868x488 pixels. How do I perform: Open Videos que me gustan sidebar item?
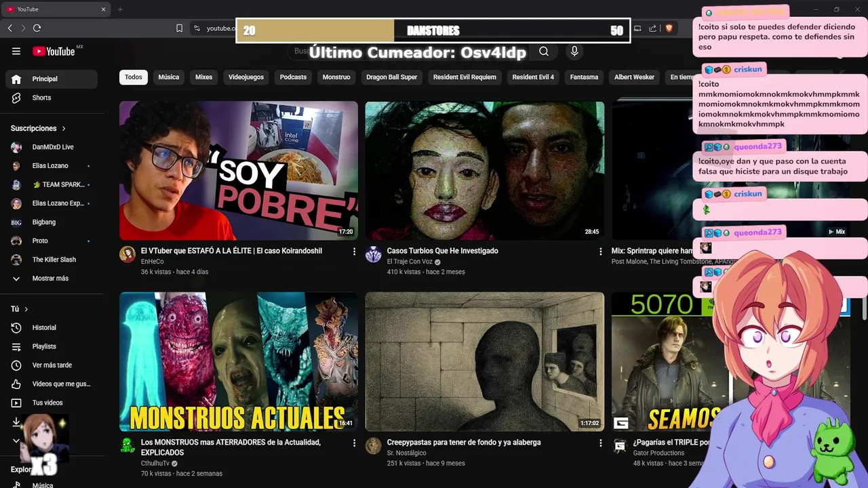(x=52, y=384)
